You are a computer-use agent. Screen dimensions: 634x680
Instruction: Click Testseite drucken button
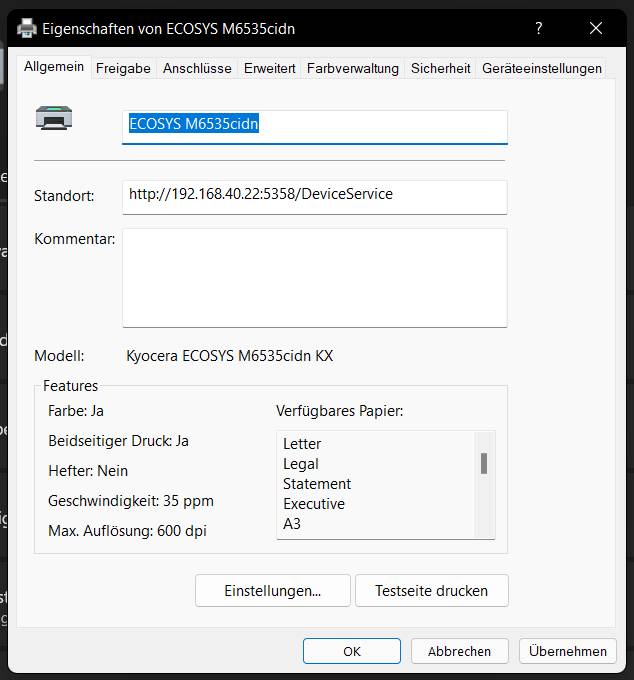pos(431,591)
